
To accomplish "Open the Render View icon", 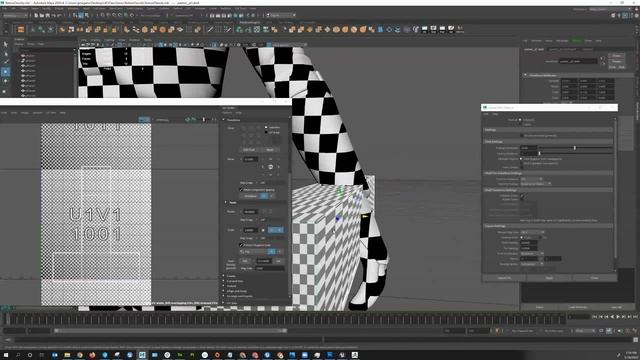I will click(212, 16).
